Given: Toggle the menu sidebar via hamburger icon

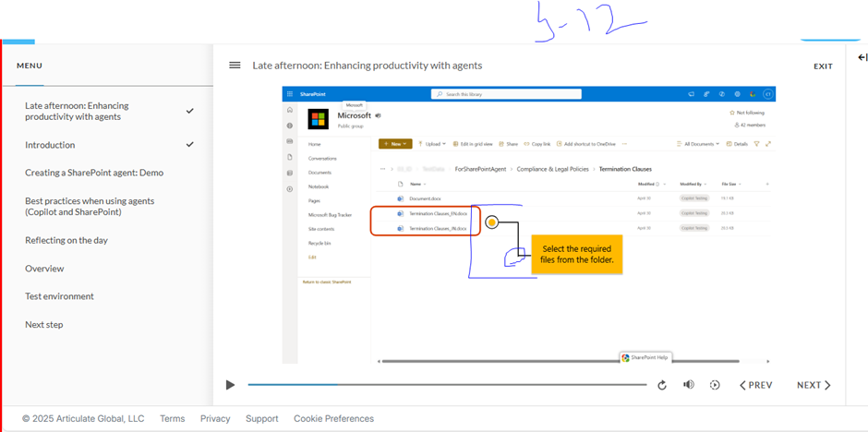Looking at the screenshot, I should [x=235, y=66].
